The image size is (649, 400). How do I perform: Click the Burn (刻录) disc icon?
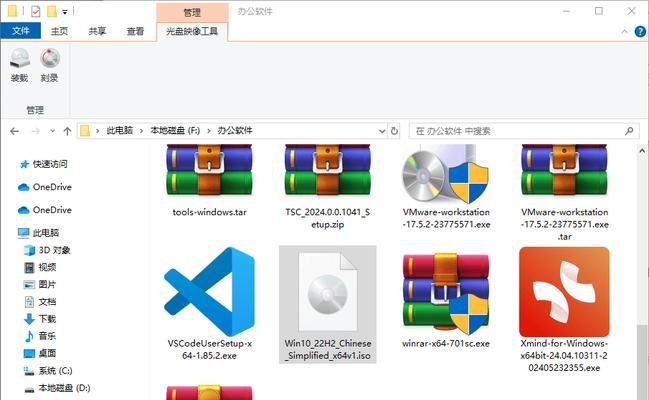50,58
